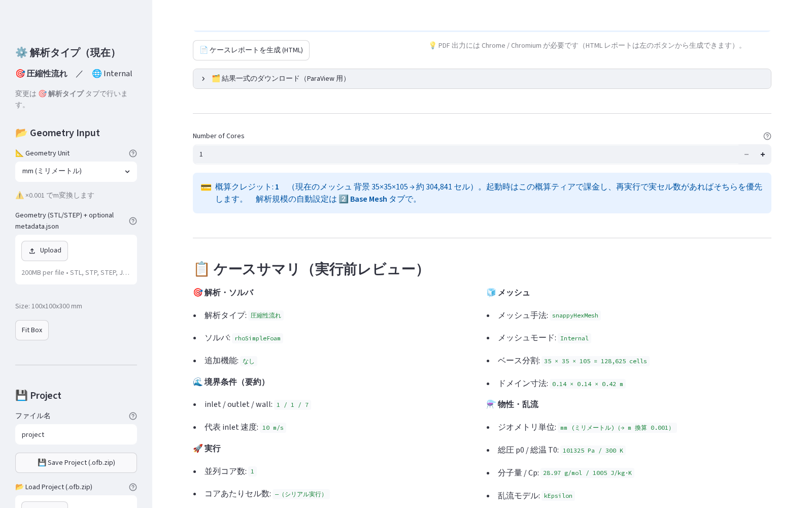Click chevron arrow of Geometry Unit select
The width and height of the screenshot is (812, 508).
[x=127, y=172]
